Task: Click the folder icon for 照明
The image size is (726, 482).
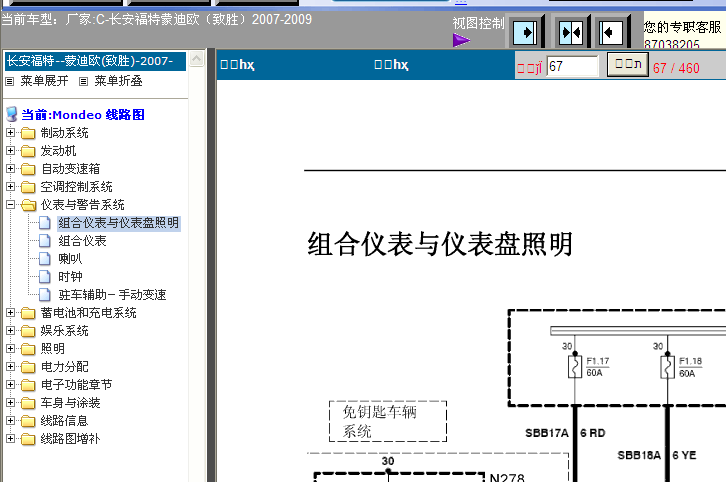Action: pyautogui.click(x=28, y=349)
